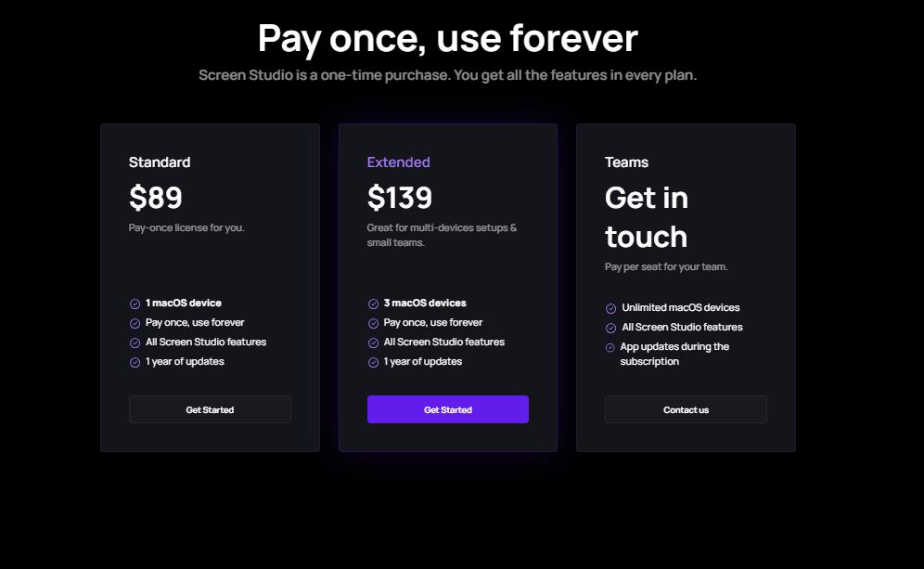Click Standard plan's All Screen Studio features checkmark
The image size is (924, 569).
[135, 343]
